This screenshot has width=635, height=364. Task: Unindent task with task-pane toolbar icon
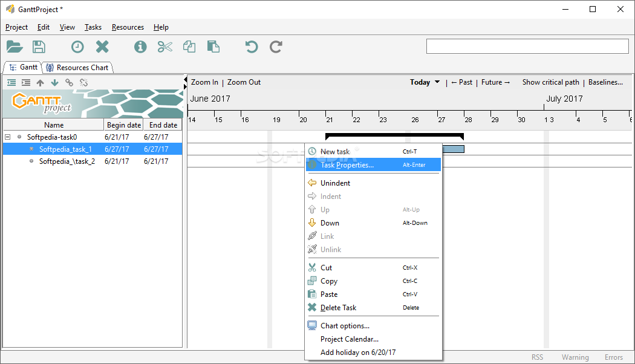11,83
